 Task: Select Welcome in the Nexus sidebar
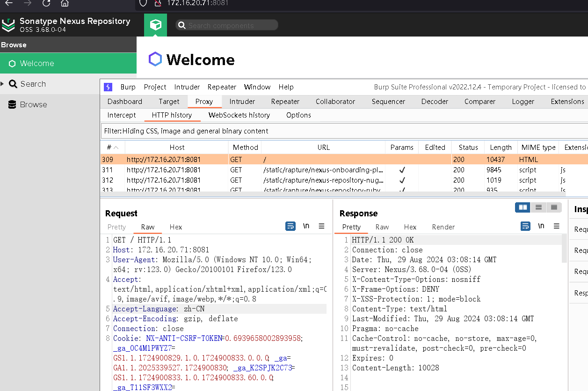[x=68, y=63]
